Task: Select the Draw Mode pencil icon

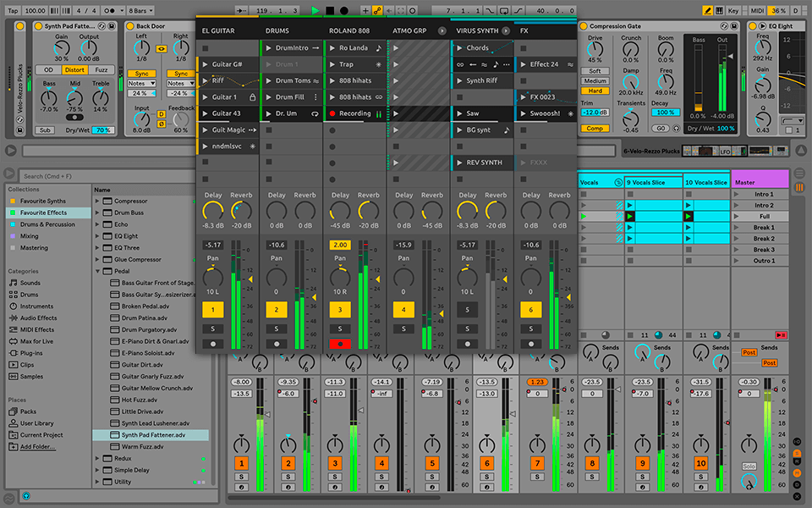Action: click(708, 10)
